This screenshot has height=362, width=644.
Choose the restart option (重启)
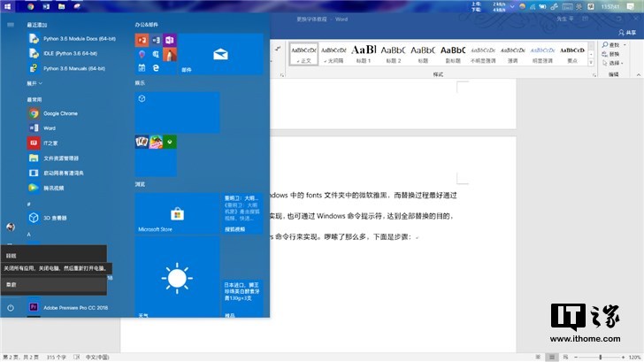pyautogui.click(x=53, y=284)
